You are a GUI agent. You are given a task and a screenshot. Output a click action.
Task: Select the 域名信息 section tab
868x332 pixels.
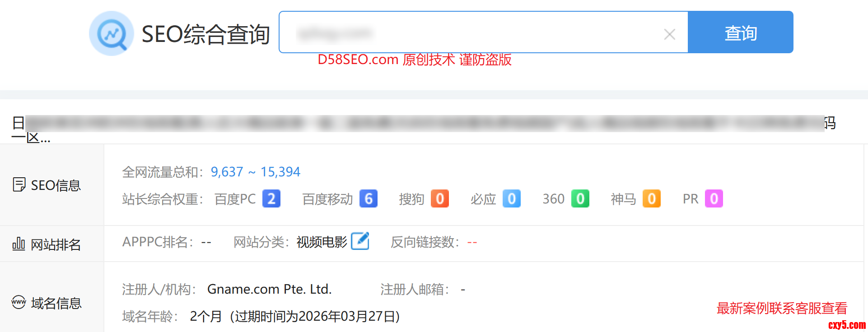tap(47, 303)
